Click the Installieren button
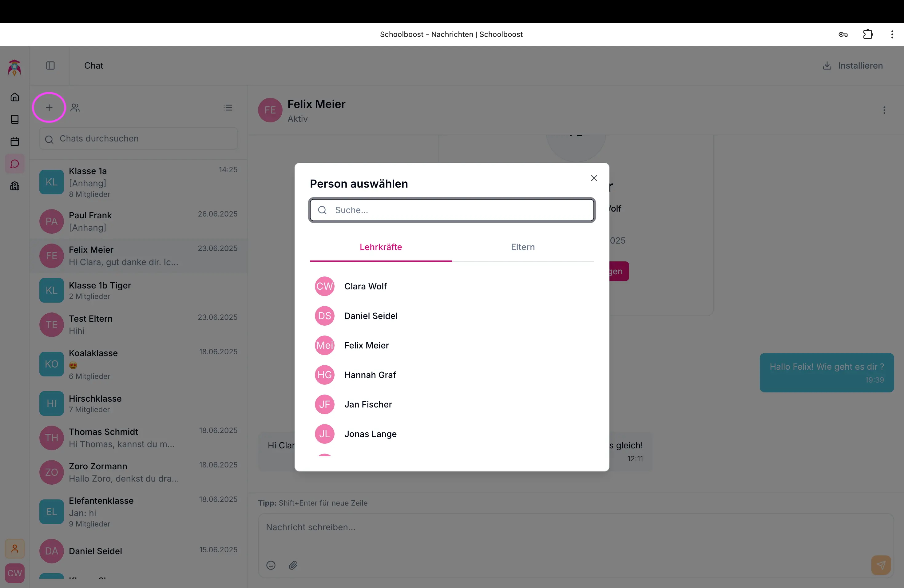The image size is (904, 588). point(853,66)
